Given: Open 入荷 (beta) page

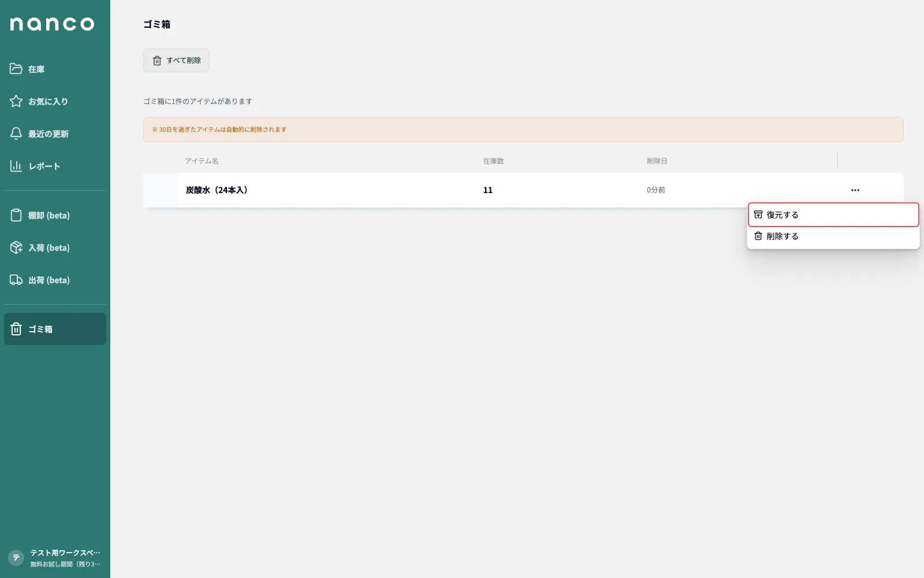Looking at the screenshot, I should tap(55, 247).
